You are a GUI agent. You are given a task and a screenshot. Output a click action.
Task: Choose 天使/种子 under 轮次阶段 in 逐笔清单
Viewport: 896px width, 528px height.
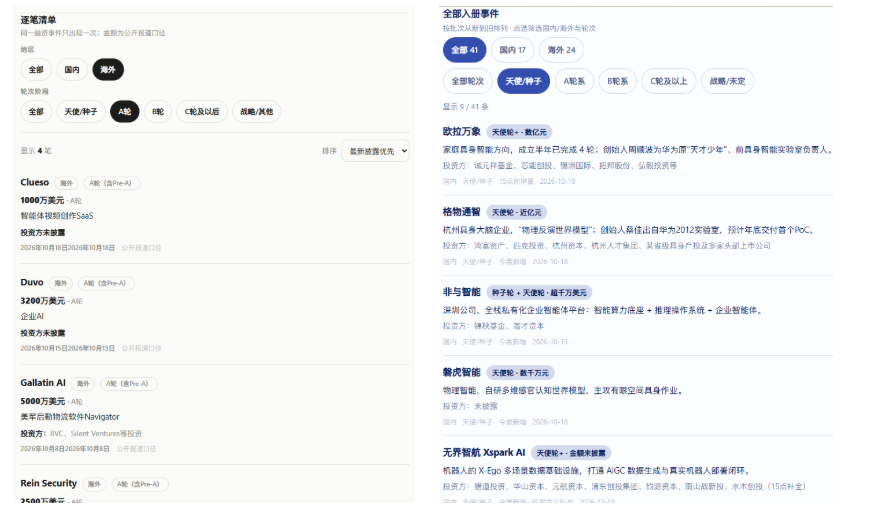pyautogui.click(x=81, y=111)
